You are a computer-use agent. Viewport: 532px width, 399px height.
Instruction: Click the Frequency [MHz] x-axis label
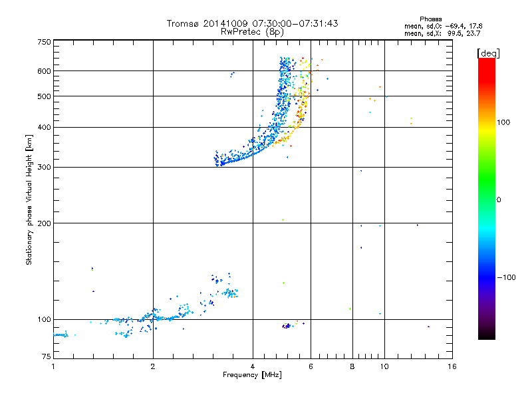(x=252, y=376)
